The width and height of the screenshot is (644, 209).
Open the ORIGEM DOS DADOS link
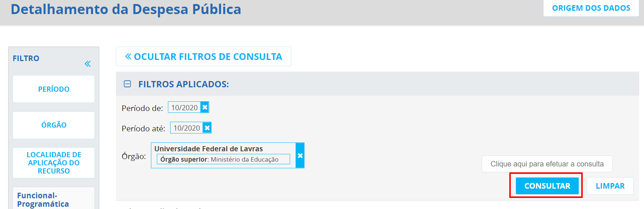pos(591,8)
